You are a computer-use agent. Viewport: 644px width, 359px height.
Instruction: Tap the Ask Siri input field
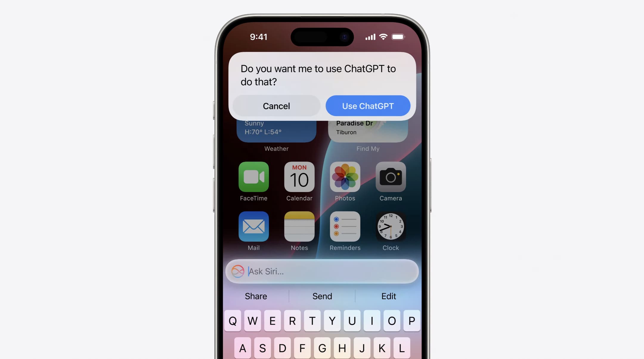(322, 271)
